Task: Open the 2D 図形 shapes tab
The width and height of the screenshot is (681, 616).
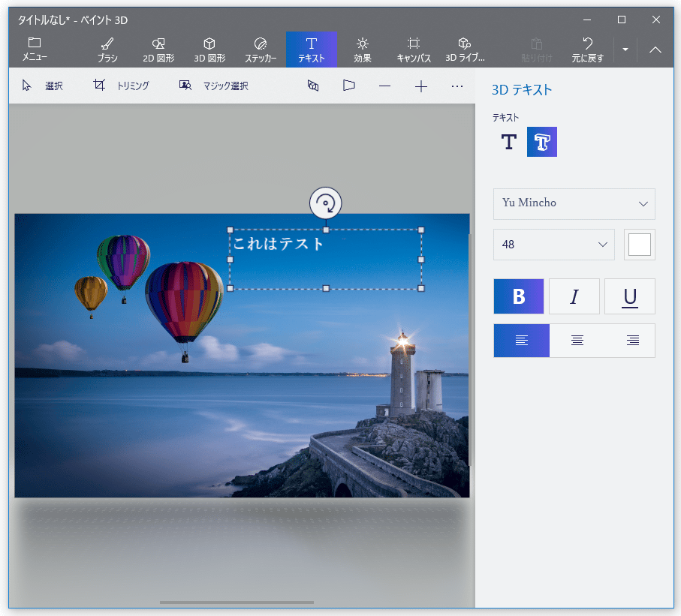Action: coord(158,49)
